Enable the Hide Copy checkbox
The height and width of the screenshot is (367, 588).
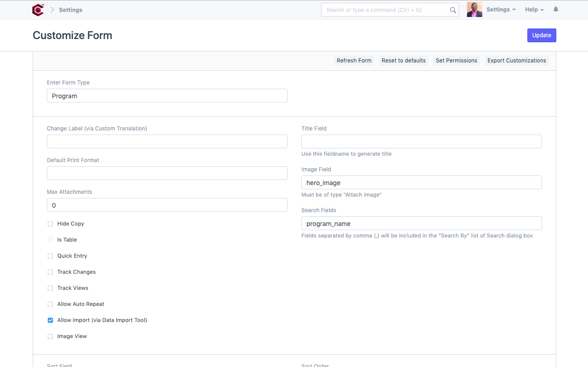pyautogui.click(x=50, y=224)
